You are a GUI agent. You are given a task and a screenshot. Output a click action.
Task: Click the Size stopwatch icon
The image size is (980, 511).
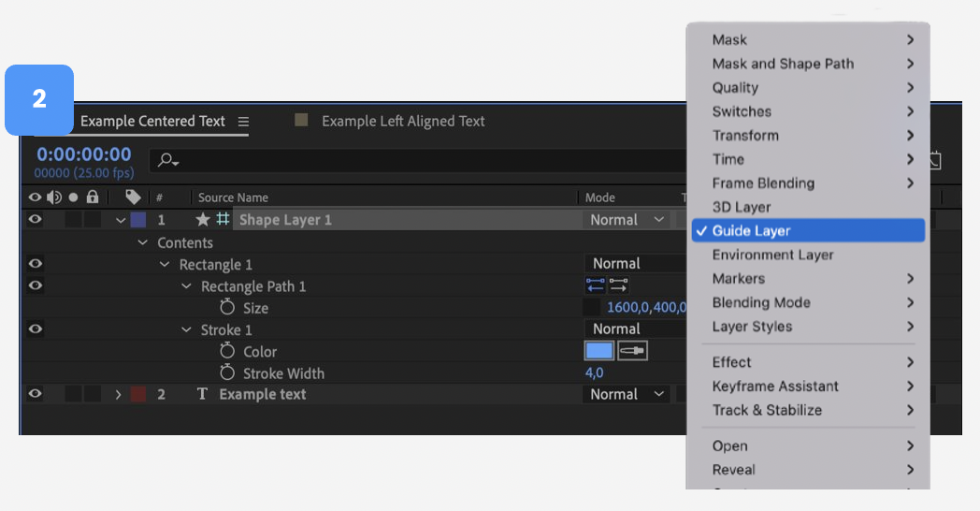coord(227,308)
